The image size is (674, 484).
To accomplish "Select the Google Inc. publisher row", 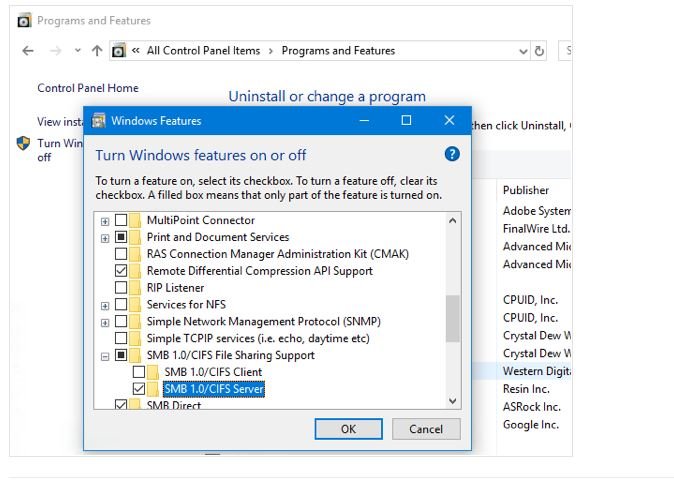I will pyautogui.click(x=531, y=425).
